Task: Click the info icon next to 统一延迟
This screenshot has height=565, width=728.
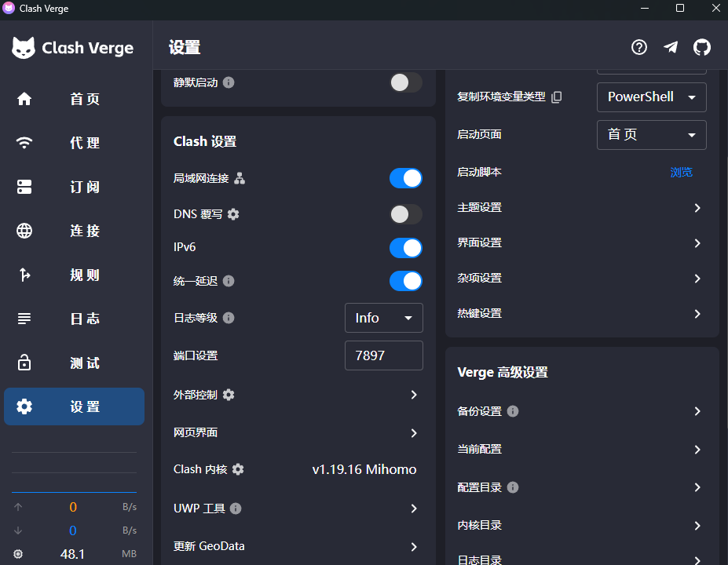Action: pyautogui.click(x=229, y=281)
